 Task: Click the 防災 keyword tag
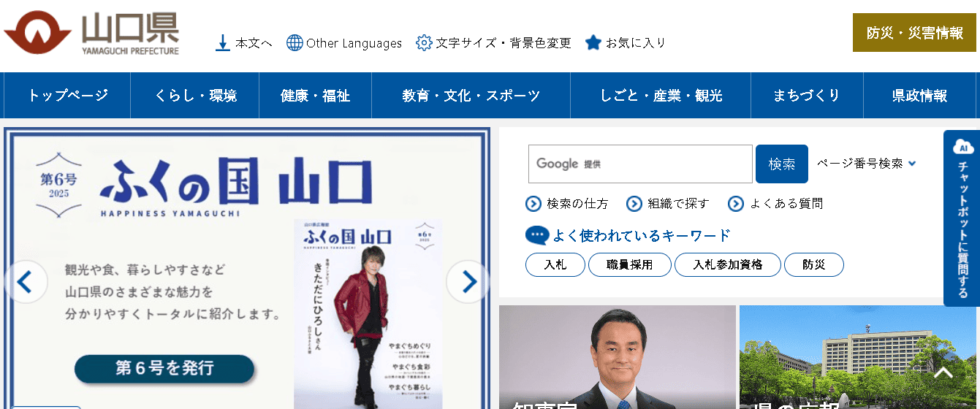click(x=814, y=265)
